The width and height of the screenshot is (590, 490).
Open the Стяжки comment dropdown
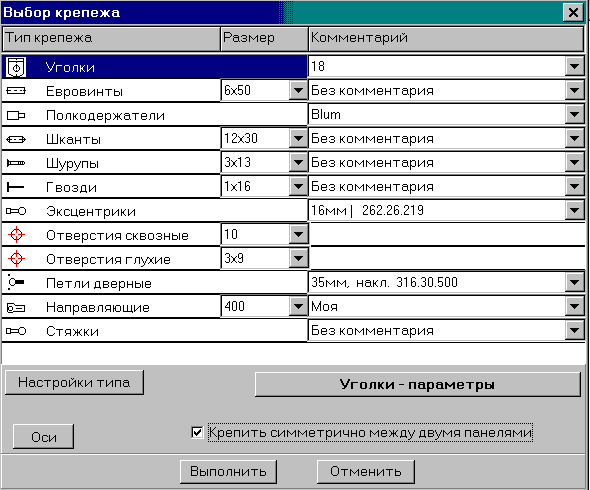point(575,330)
